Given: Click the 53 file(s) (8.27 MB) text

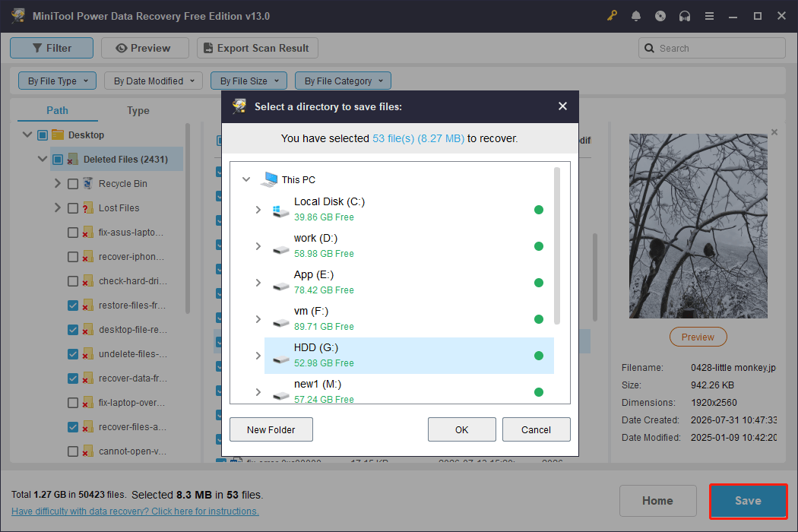Looking at the screenshot, I should [x=418, y=138].
